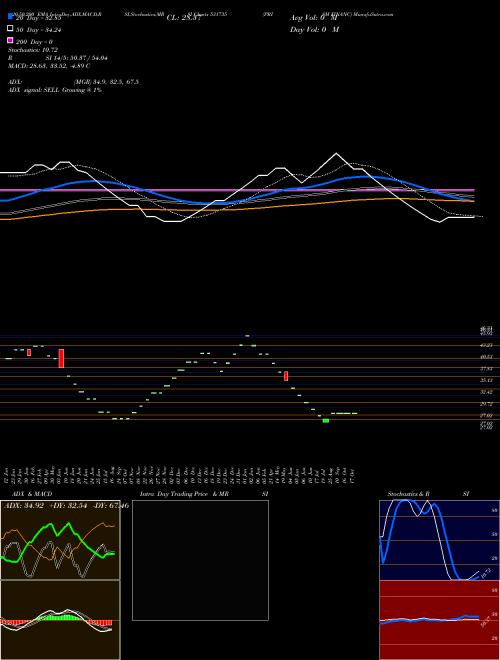Image resolution: width=500 pixels, height=660 pixels.
Task: Click the 'ADX signal: SELL' line
Action: point(55,90)
